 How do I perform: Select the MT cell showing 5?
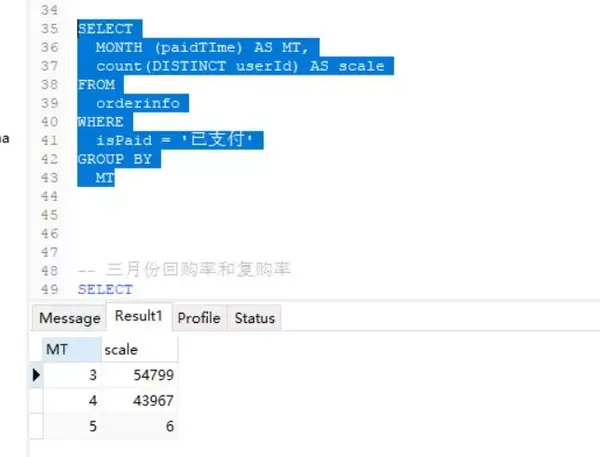72,426
